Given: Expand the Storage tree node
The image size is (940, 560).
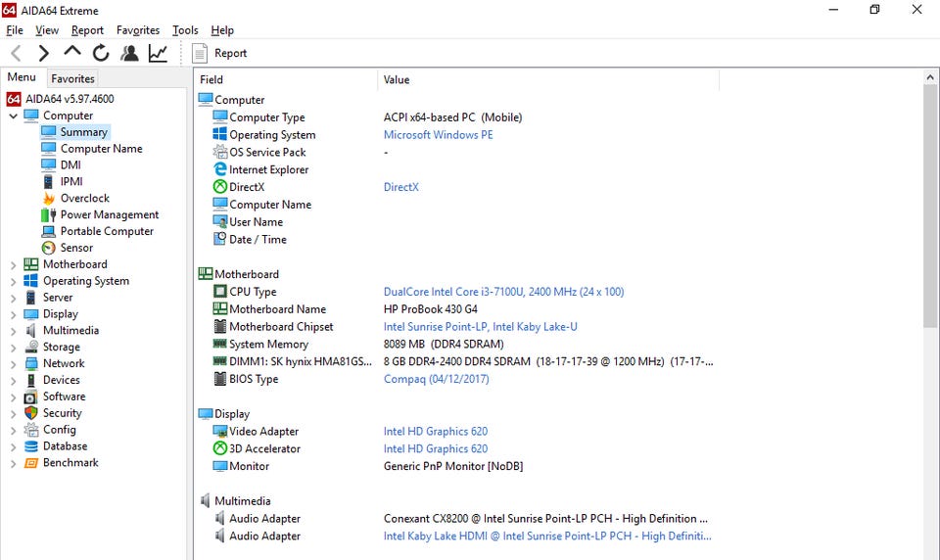Looking at the screenshot, I should click(13, 348).
